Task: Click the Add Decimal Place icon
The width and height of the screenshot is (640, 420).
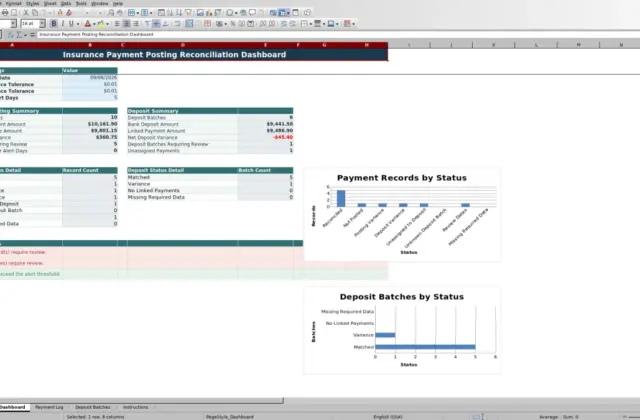Action: [263, 24]
